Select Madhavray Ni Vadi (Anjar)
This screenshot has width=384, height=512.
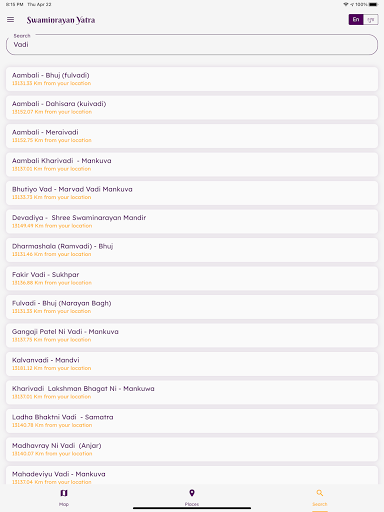point(192,449)
